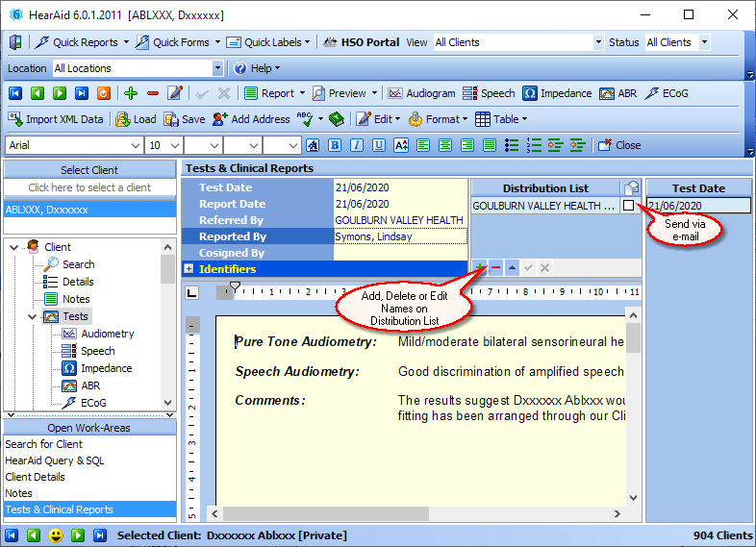Refresh records with the orange icon
This screenshot has width=756, height=547.
pyautogui.click(x=104, y=93)
